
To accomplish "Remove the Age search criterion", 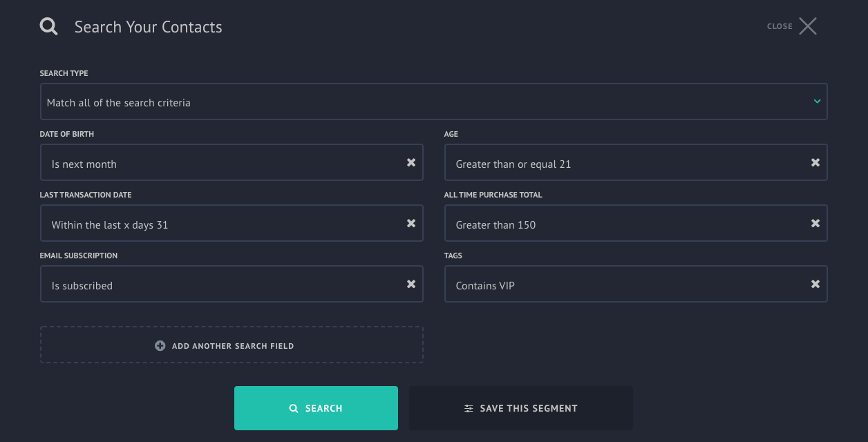I will coord(815,163).
